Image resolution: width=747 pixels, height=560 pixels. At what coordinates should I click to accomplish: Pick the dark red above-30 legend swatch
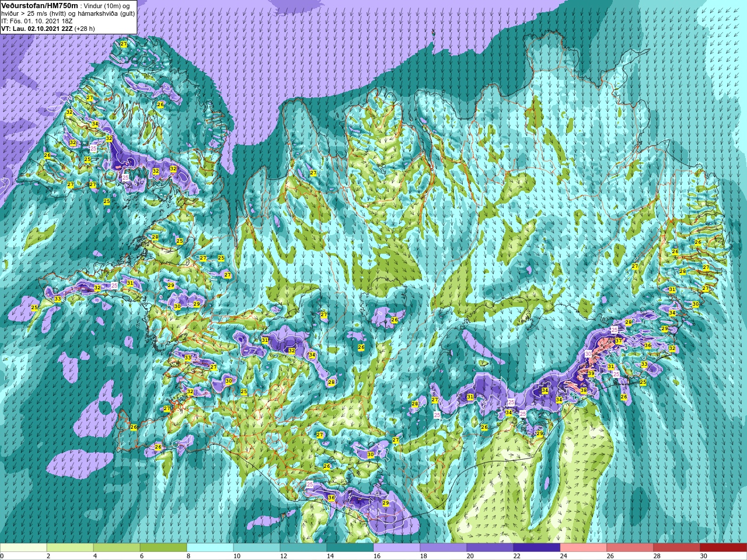(724, 548)
